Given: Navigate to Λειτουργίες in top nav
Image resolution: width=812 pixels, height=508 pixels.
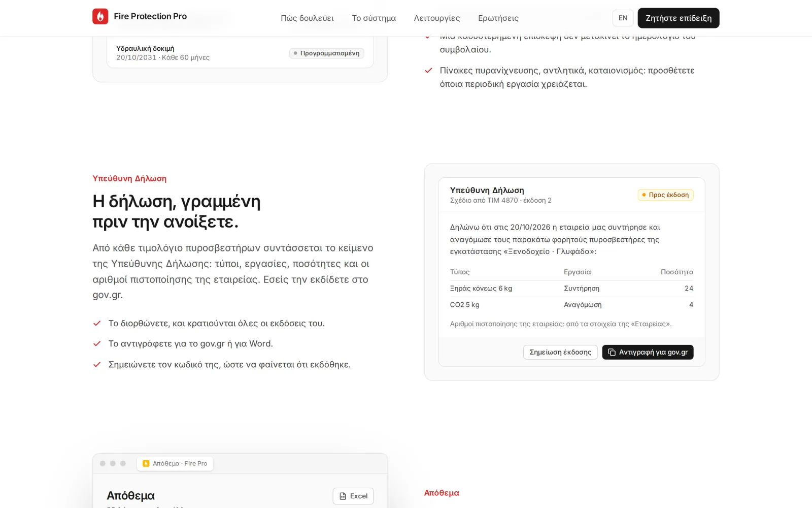Looking at the screenshot, I should click(x=437, y=18).
